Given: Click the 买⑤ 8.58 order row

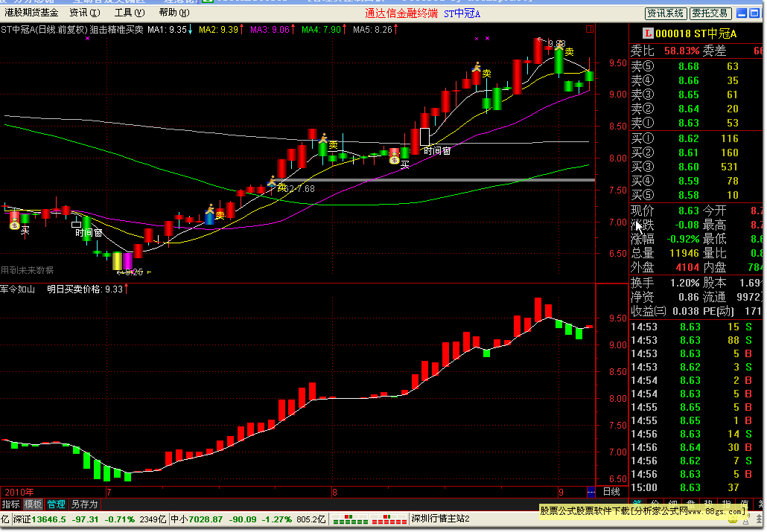Looking at the screenshot, I should pos(696,195).
